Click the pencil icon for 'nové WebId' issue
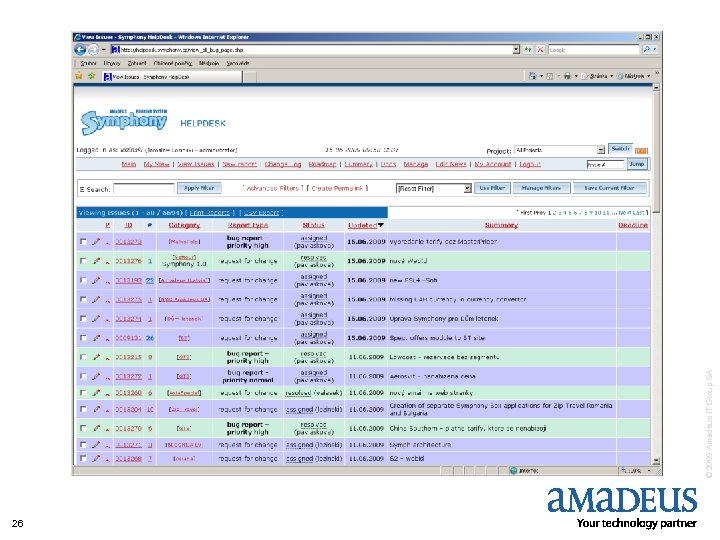The height and width of the screenshot is (540, 720). coord(96,261)
